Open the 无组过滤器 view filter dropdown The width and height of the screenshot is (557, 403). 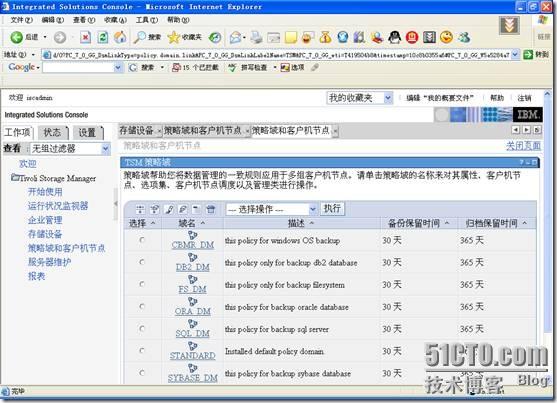coord(70,149)
